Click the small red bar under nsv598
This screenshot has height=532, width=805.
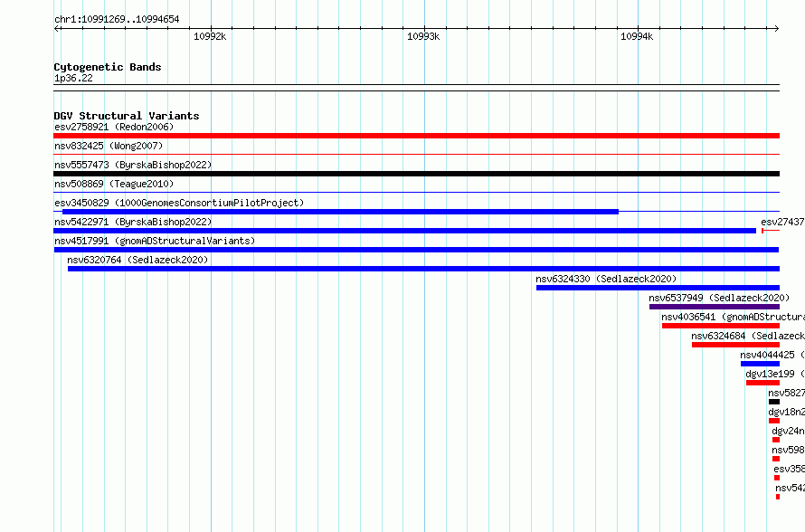click(776, 459)
